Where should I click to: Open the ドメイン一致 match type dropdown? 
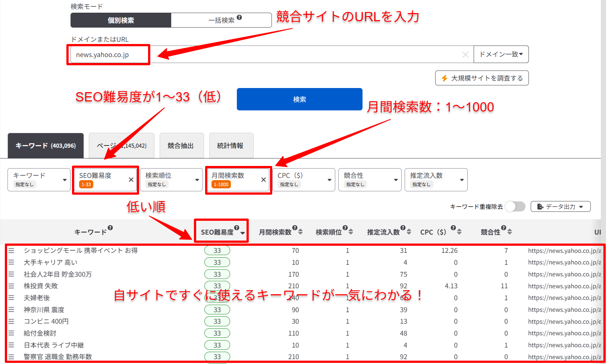501,54
